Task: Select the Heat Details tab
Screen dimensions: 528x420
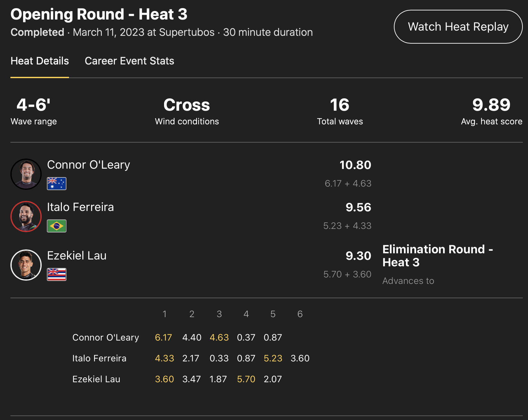Action: pyautogui.click(x=40, y=61)
